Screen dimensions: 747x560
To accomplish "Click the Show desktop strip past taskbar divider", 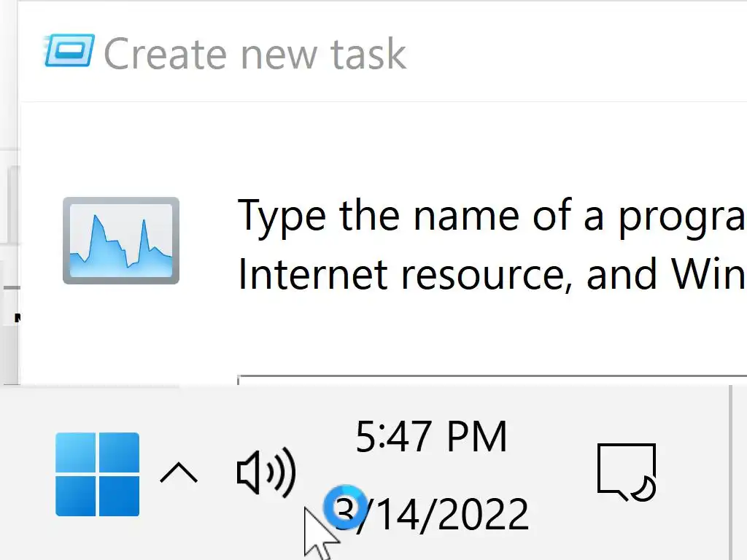I will tap(739, 472).
